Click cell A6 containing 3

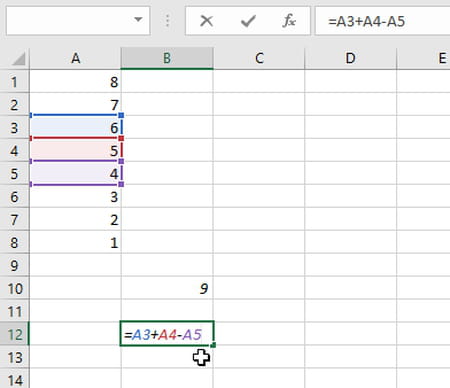pos(75,197)
